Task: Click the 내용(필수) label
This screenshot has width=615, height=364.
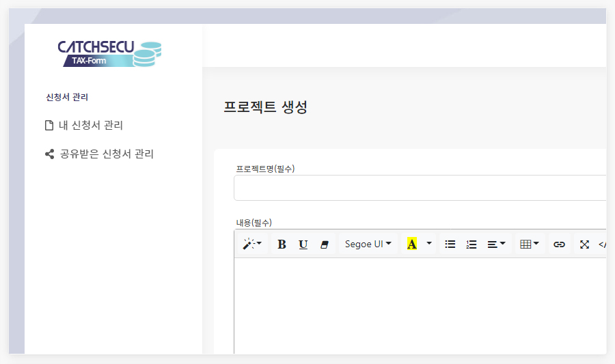Action: (x=254, y=223)
